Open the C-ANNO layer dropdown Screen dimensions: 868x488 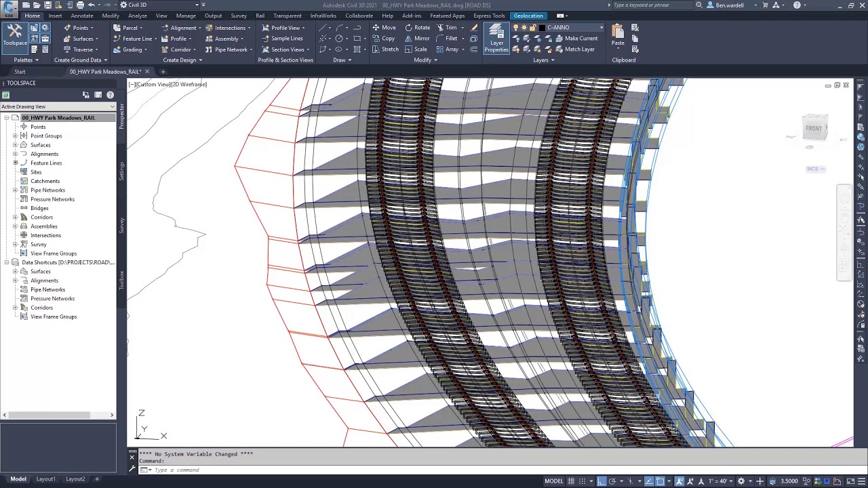[601, 28]
